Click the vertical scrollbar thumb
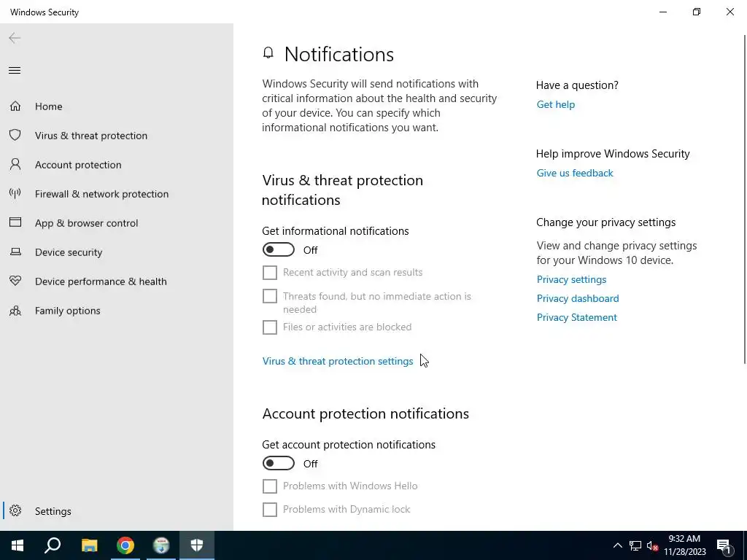The width and height of the screenshot is (747, 560). 745,199
